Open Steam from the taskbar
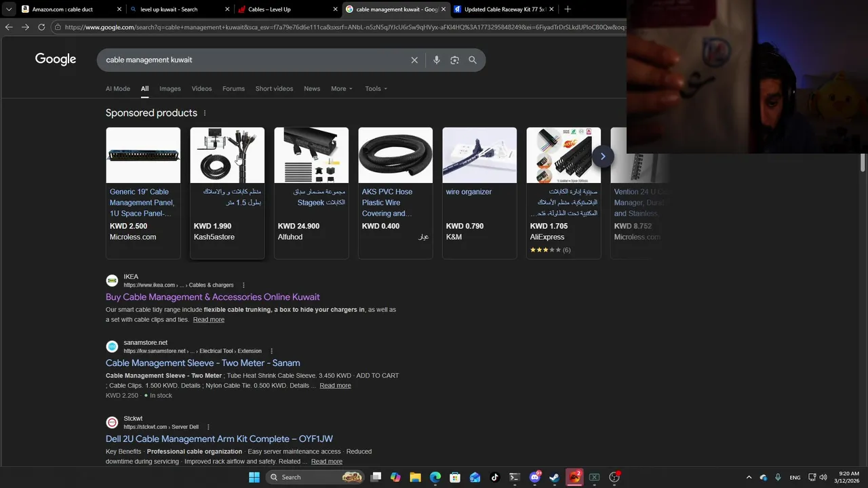 click(554, 477)
